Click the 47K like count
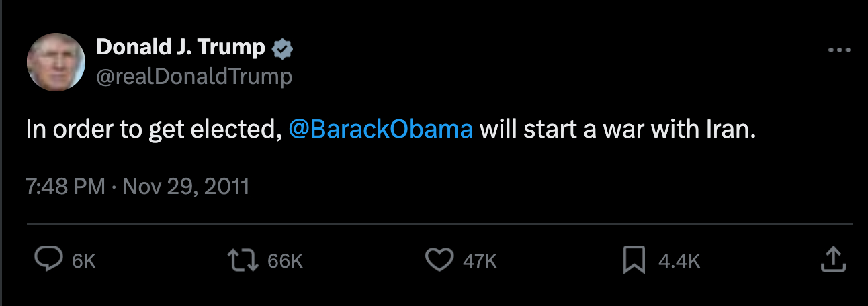The width and height of the screenshot is (868, 306). click(480, 261)
